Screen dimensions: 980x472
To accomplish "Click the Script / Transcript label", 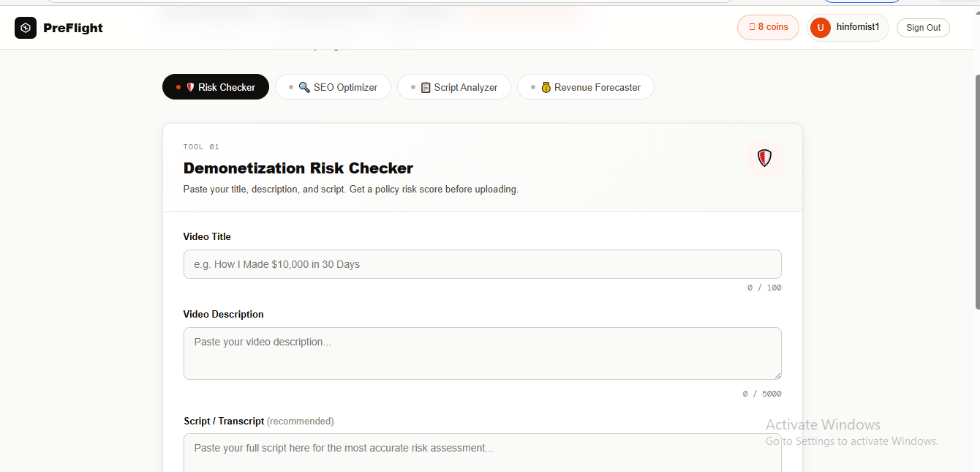I will [225, 421].
